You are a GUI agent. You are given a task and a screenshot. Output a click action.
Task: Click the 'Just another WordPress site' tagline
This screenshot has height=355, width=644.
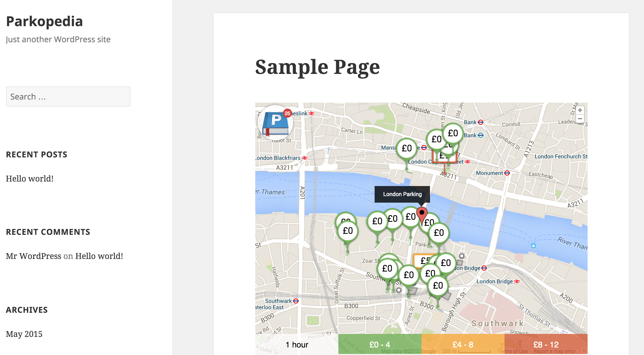click(x=58, y=39)
